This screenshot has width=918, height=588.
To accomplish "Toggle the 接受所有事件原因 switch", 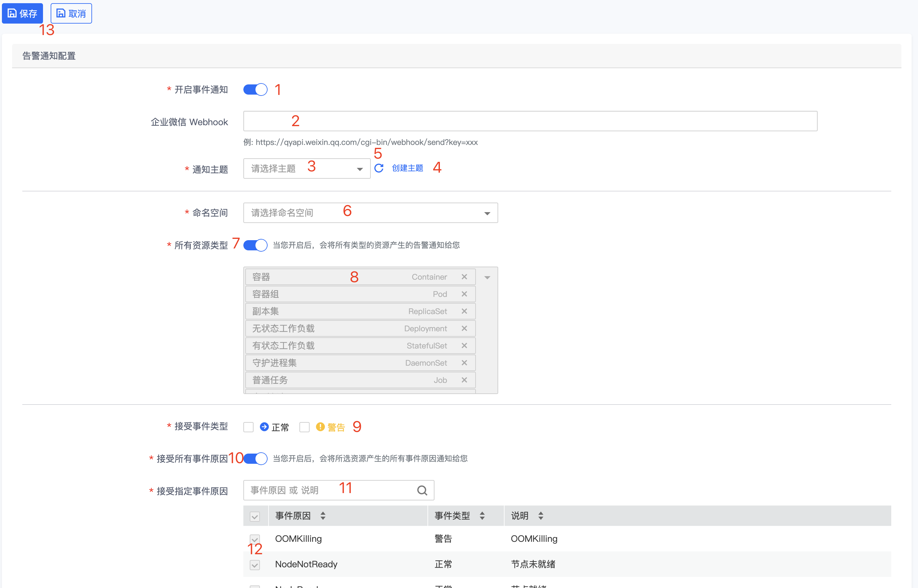I will (x=255, y=459).
